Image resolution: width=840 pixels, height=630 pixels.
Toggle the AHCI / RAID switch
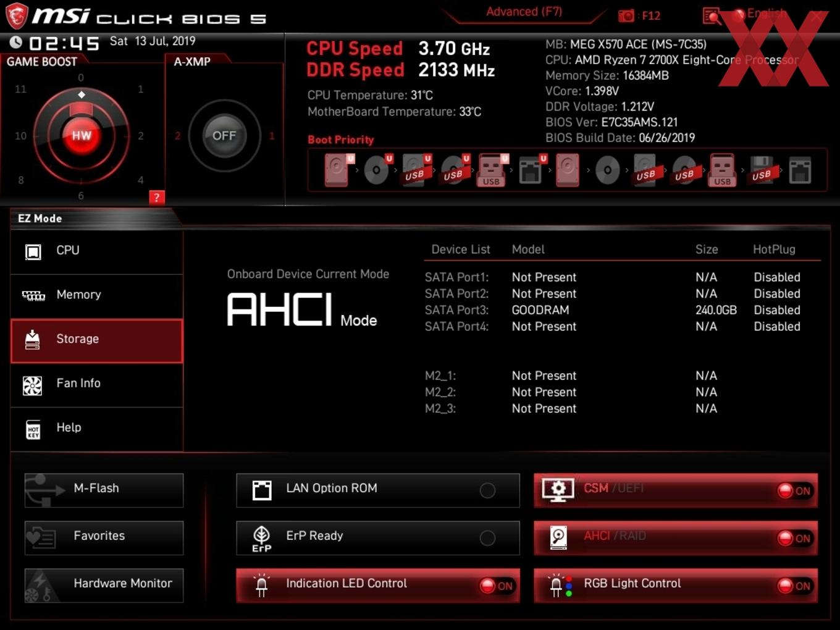coord(676,537)
